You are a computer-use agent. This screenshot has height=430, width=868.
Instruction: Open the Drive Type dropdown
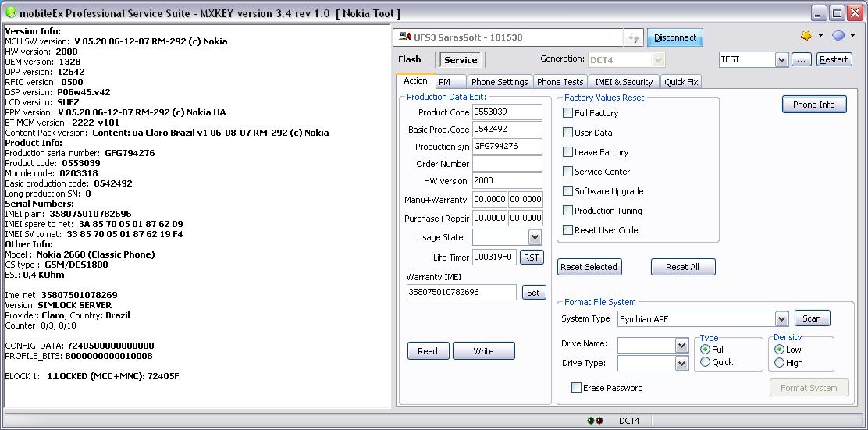[681, 363]
